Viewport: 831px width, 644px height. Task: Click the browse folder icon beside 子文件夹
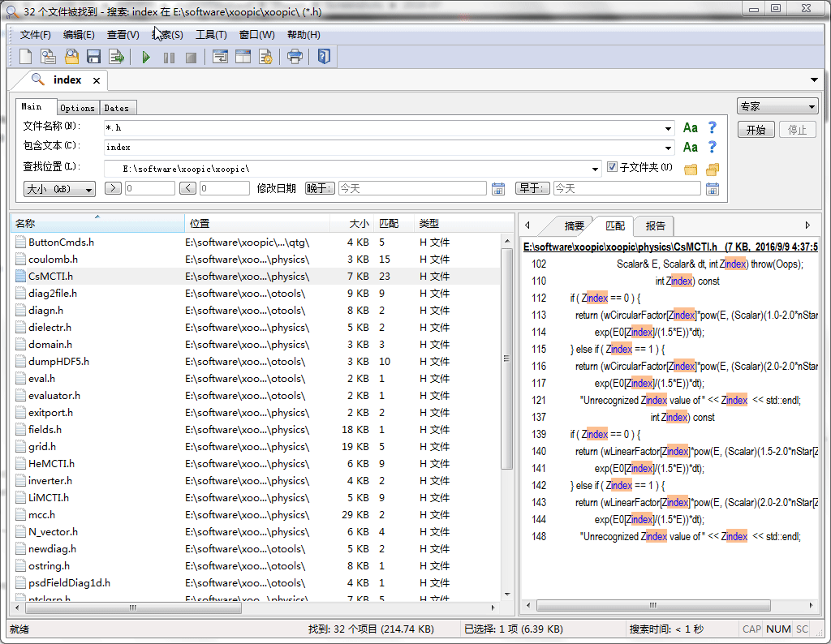click(x=691, y=169)
